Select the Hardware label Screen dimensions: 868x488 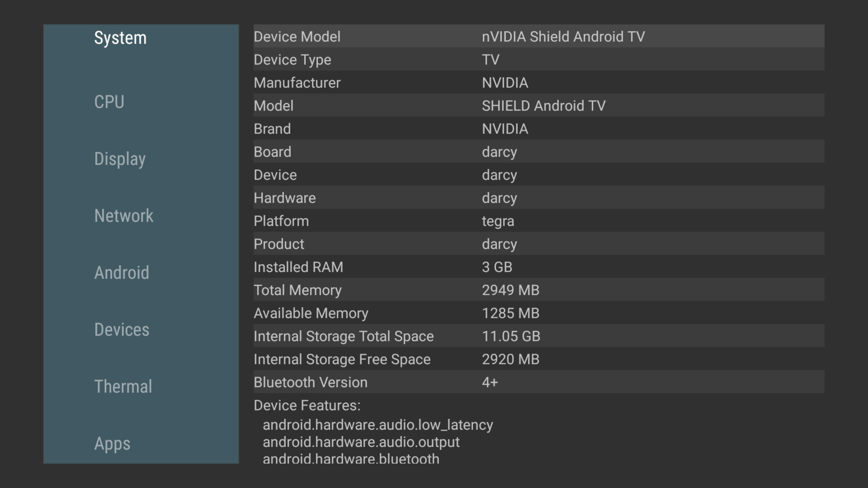pos(284,198)
